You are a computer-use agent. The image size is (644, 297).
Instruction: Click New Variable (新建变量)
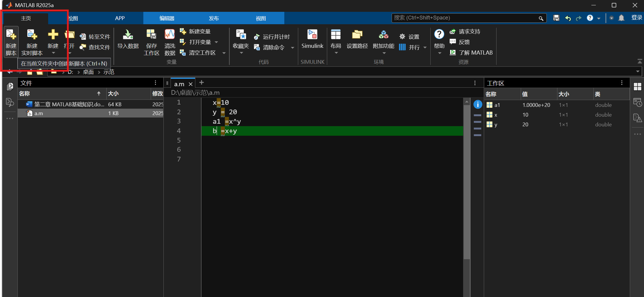195,31
